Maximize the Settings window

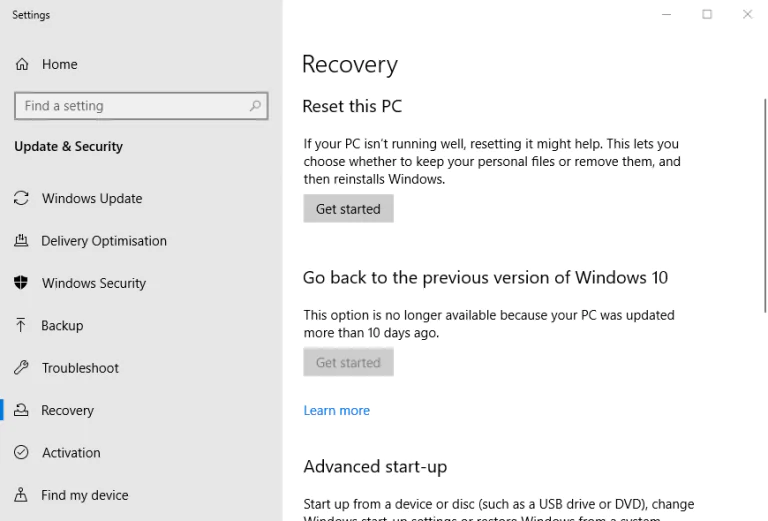[x=707, y=14]
